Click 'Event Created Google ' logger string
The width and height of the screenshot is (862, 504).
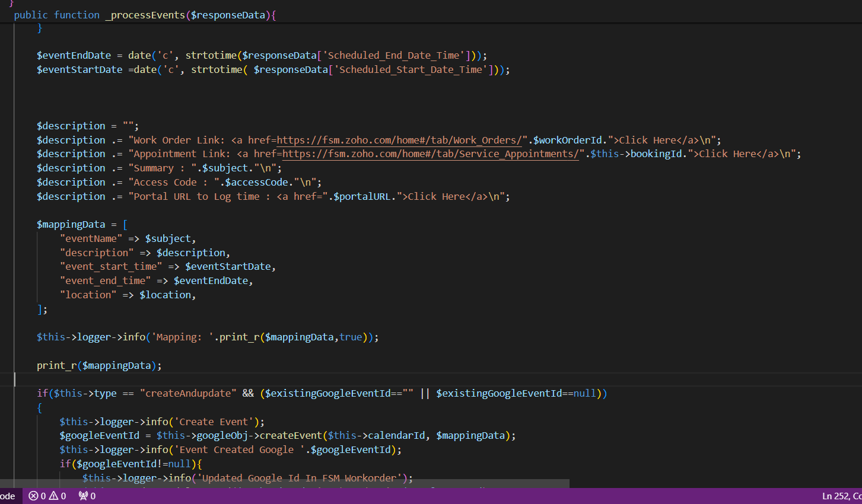(240, 449)
